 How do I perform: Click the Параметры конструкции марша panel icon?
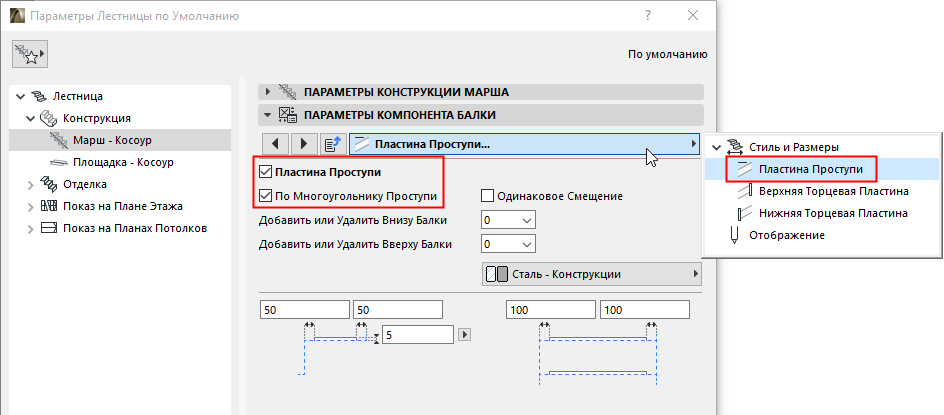coord(287,92)
